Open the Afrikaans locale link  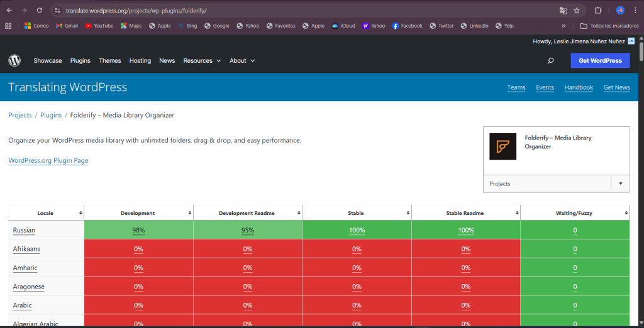26,249
